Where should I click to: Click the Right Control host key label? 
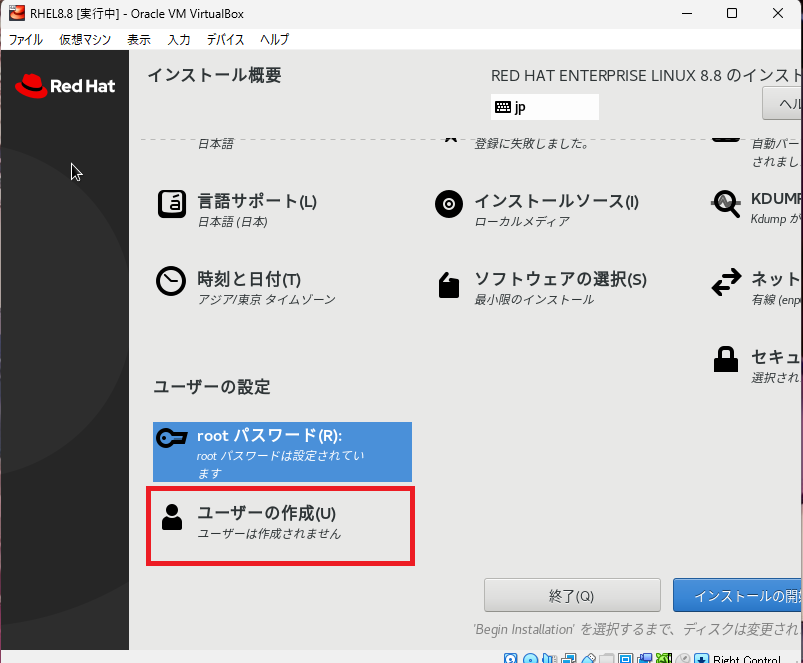point(747,658)
